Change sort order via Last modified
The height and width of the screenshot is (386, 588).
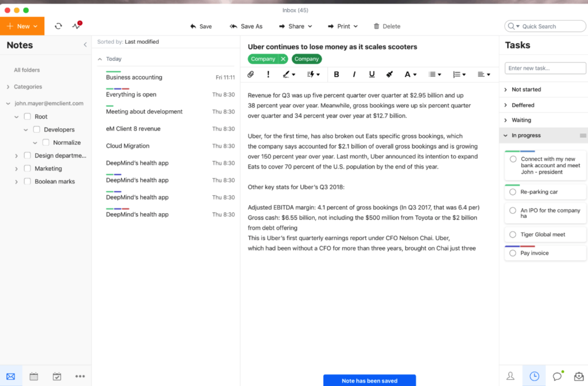142,41
